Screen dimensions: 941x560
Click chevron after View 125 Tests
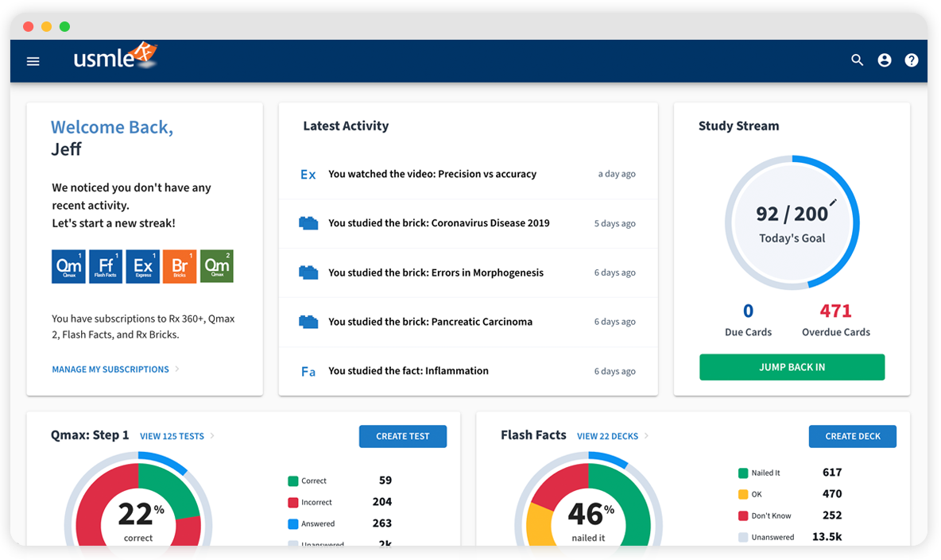tap(212, 436)
